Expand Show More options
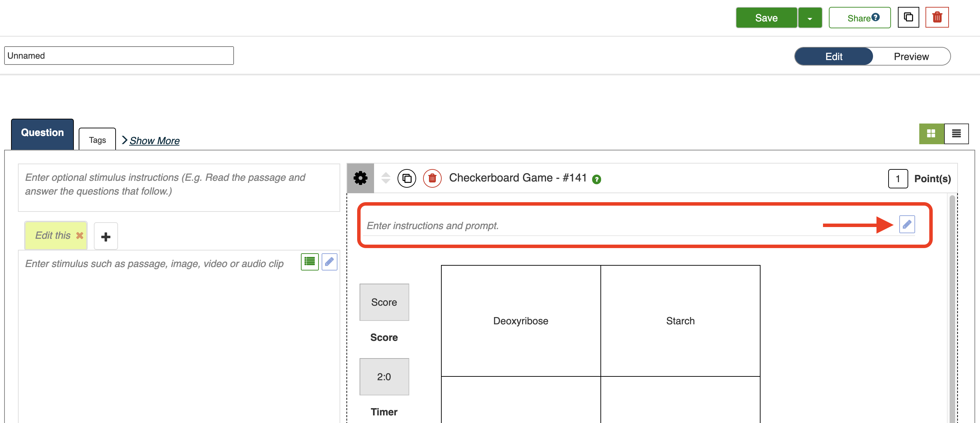 click(154, 141)
